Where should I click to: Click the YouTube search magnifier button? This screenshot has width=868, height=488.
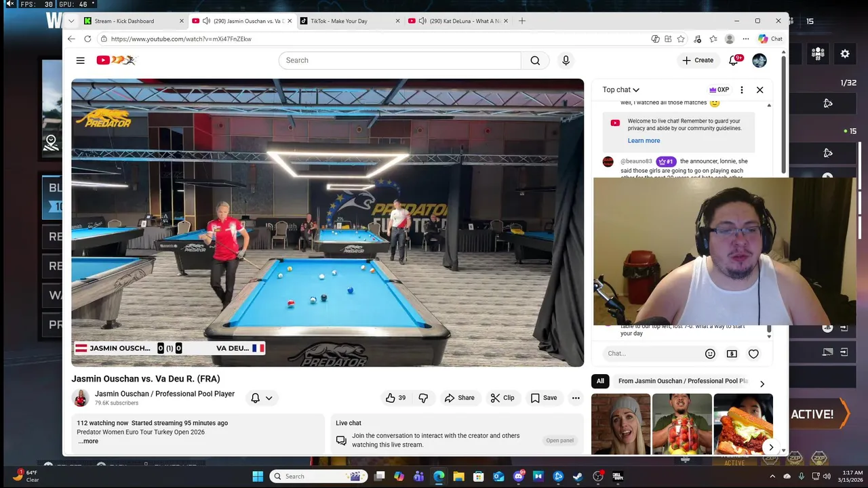[535, 60]
